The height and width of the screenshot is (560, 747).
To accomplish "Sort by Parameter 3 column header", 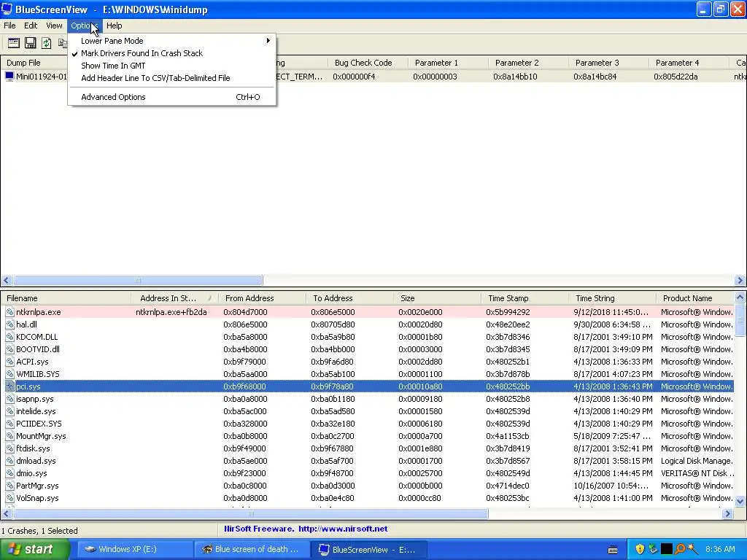I will (x=608, y=63).
